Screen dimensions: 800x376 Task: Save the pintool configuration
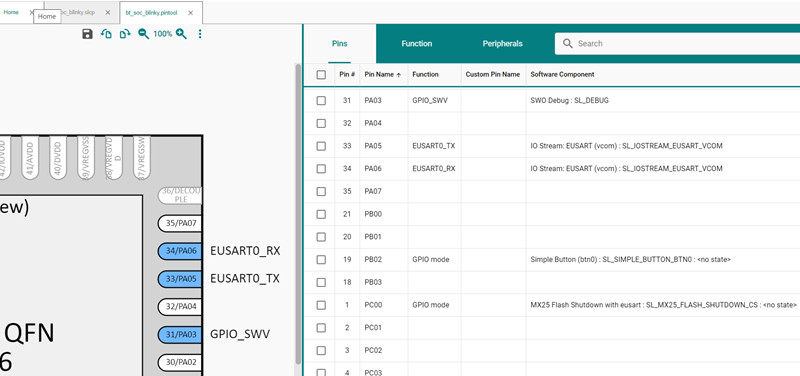(x=88, y=34)
